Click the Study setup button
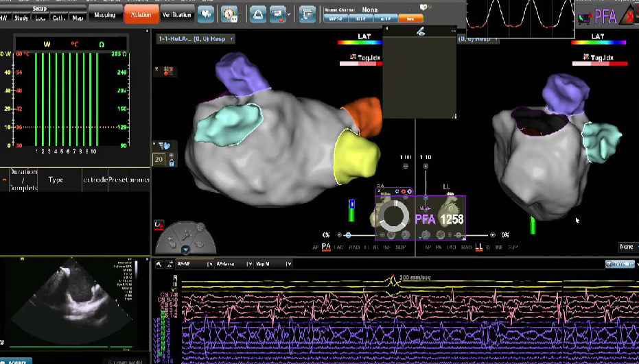The width and height of the screenshot is (639, 364). point(21,18)
